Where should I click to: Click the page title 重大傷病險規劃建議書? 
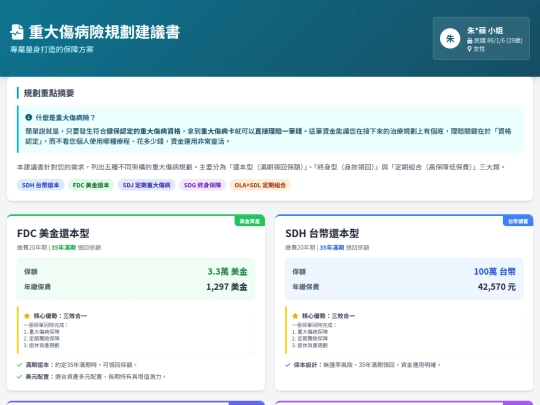(x=104, y=32)
